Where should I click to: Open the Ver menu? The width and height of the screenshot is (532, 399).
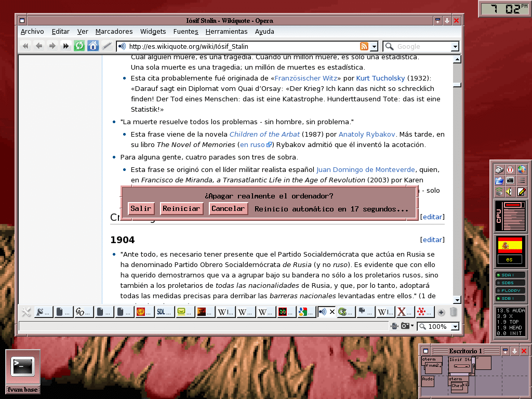click(83, 32)
